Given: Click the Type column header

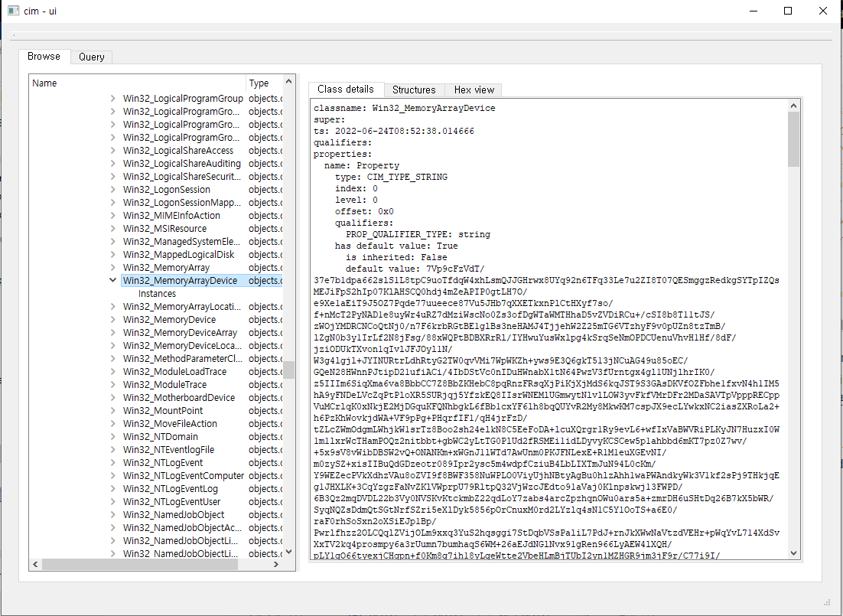Looking at the screenshot, I should click(x=264, y=83).
